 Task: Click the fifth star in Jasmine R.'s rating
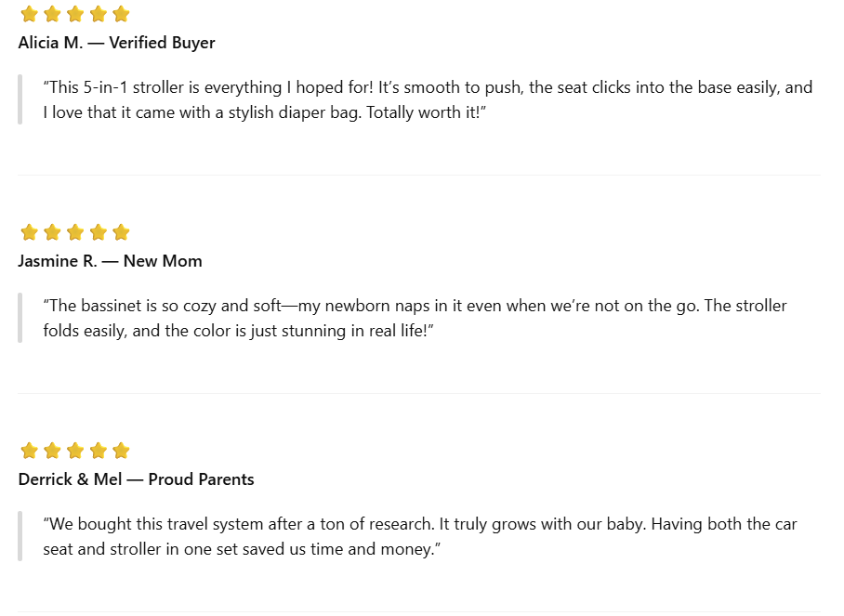pyautogui.click(x=121, y=232)
